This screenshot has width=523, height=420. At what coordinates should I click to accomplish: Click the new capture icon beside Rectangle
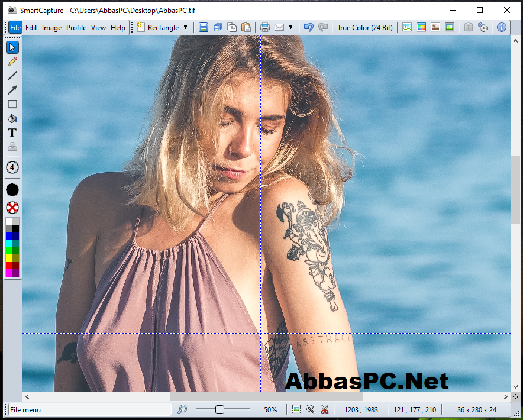(x=140, y=27)
